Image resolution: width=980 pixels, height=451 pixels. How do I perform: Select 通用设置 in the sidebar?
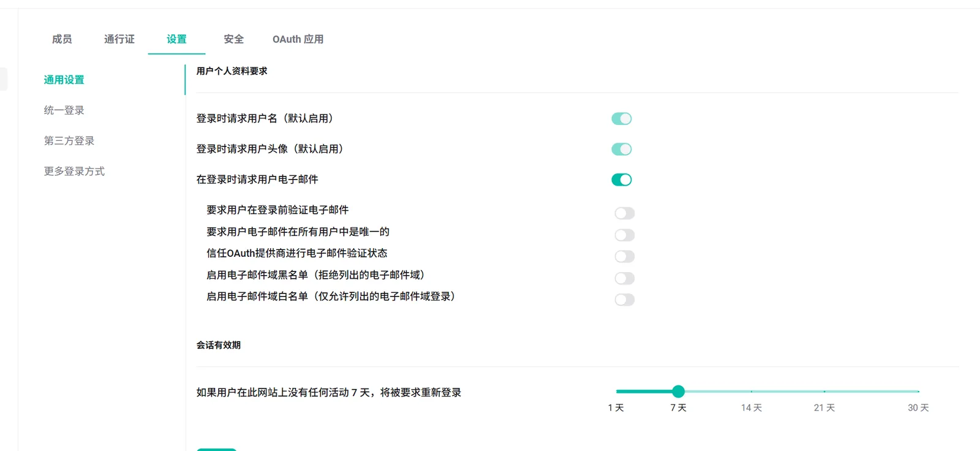pos(64,80)
